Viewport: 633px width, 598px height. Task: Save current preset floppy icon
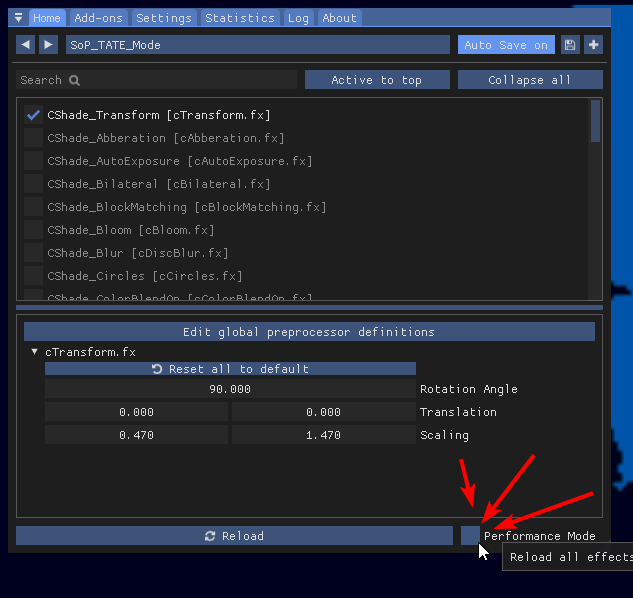tap(570, 45)
